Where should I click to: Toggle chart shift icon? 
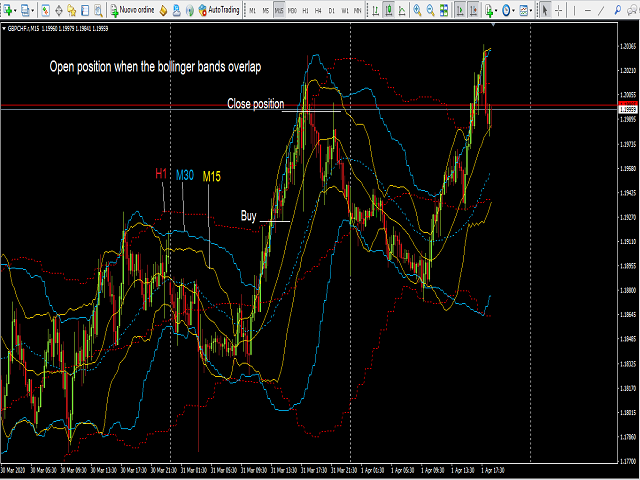pyautogui.click(x=473, y=10)
